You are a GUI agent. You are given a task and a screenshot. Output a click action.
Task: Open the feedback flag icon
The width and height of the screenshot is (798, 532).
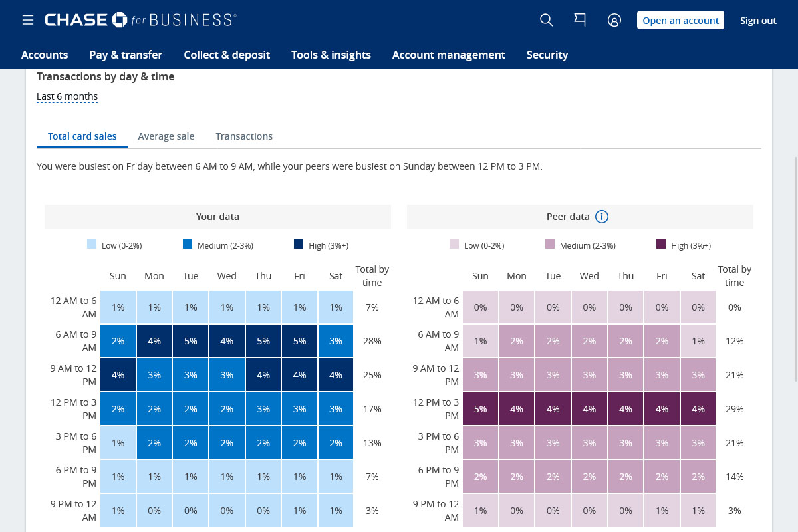[580, 20]
